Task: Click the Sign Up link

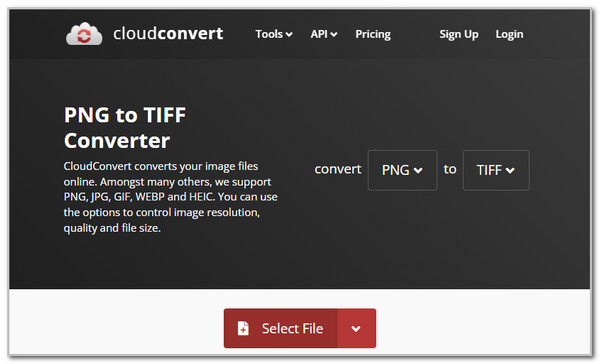Action: click(x=459, y=34)
